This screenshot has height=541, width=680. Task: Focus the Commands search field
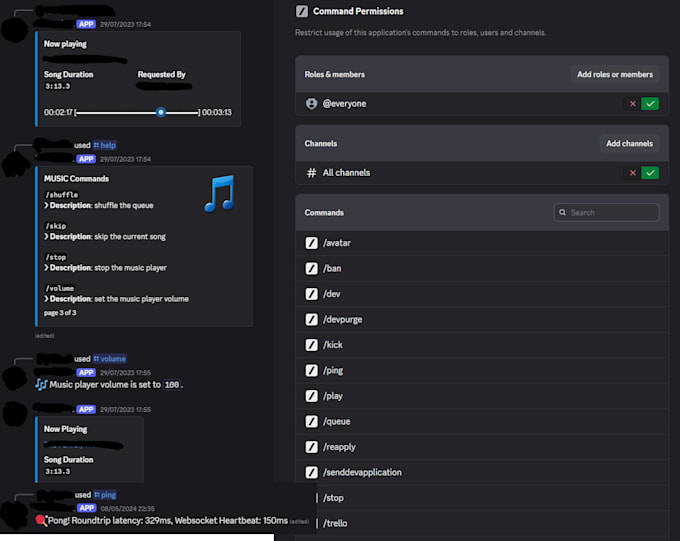pyautogui.click(x=606, y=213)
